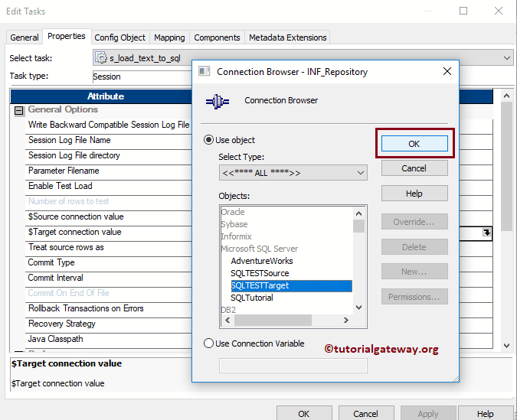Select the Session Log File directory attribute
The width and height of the screenshot is (517, 420).
(x=74, y=155)
